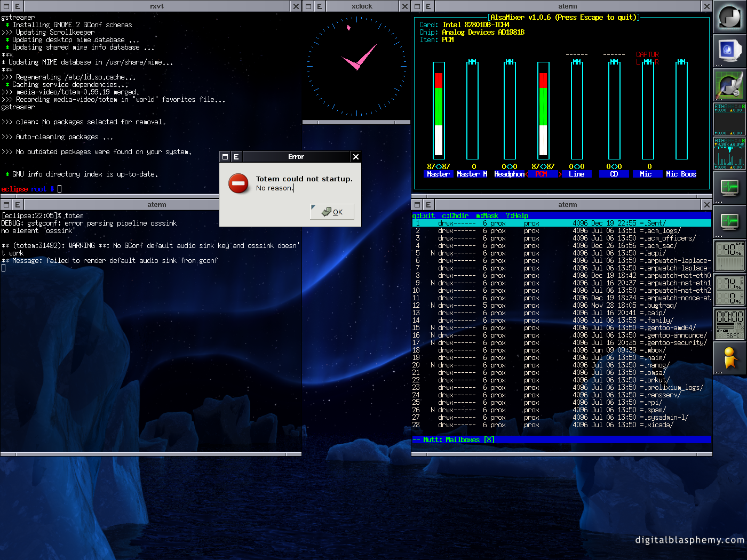Select the =.spam/ mailbox row
The width and height of the screenshot is (747, 560).
(x=561, y=410)
